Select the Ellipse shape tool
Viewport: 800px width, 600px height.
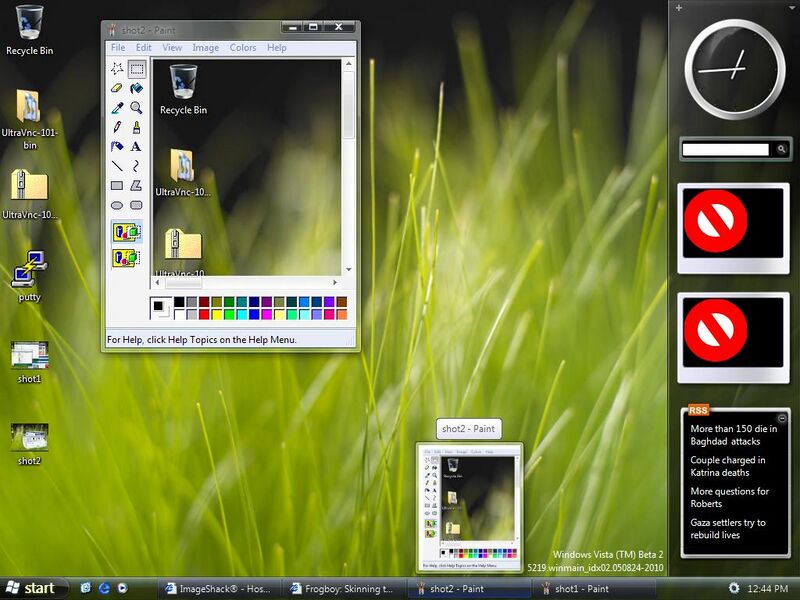pos(117,204)
